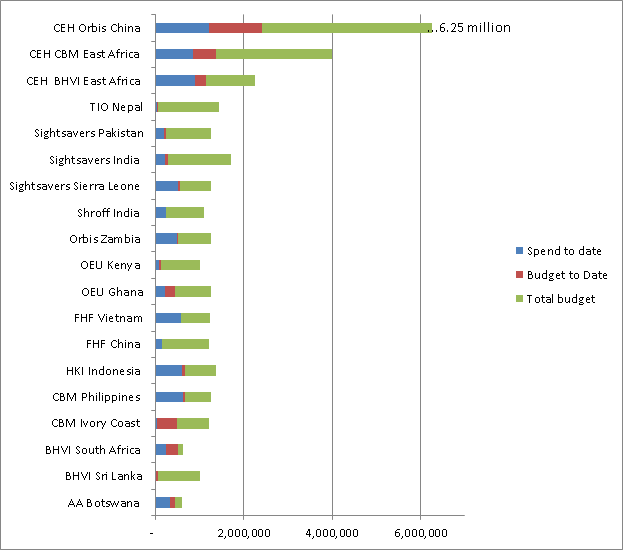Click the 'CBM Philippines' label
This screenshot has width=623, height=550.
coord(96,397)
